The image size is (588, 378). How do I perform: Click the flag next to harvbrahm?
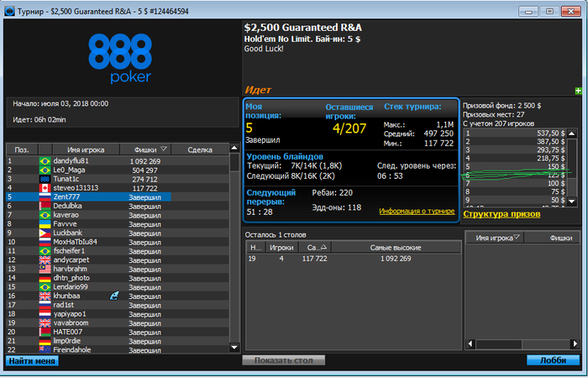point(45,270)
